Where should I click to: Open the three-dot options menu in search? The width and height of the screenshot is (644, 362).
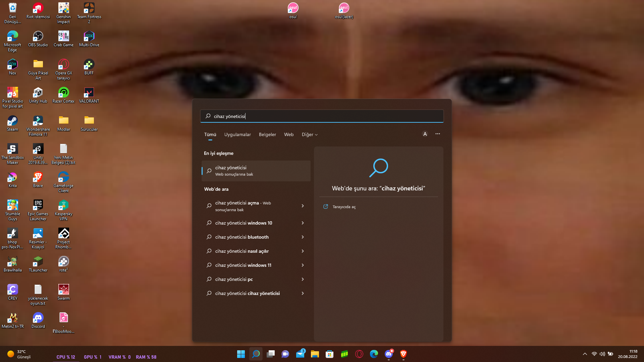pyautogui.click(x=438, y=134)
